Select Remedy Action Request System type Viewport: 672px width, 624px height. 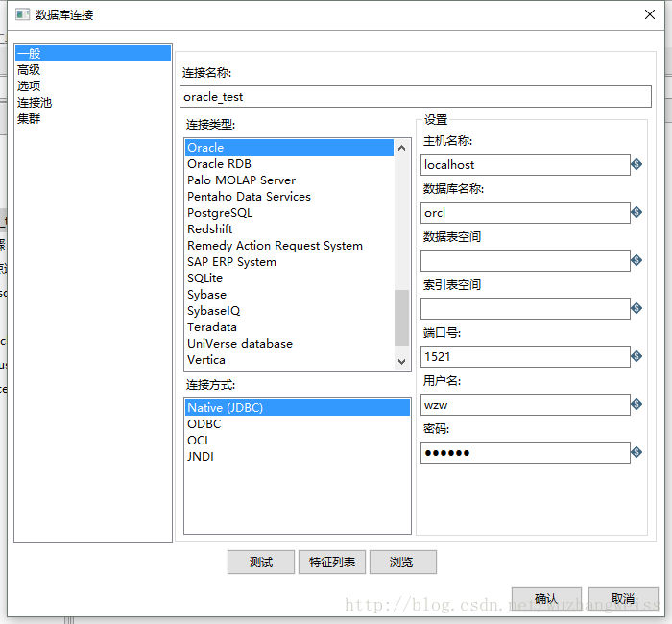pos(289,245)
